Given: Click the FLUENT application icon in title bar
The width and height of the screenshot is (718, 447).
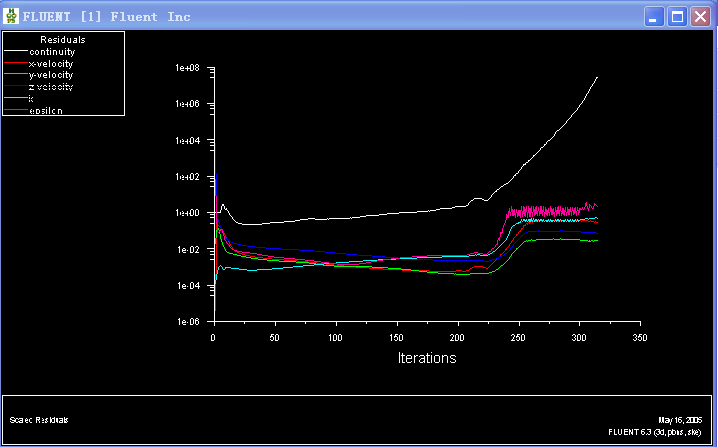Looking at the screenshot, I should [12, 16].
